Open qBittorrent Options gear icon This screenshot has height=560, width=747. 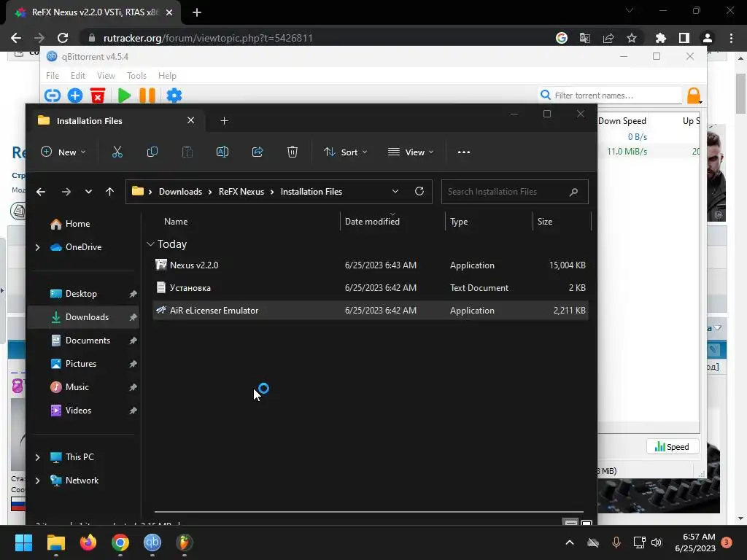[174, 96]
